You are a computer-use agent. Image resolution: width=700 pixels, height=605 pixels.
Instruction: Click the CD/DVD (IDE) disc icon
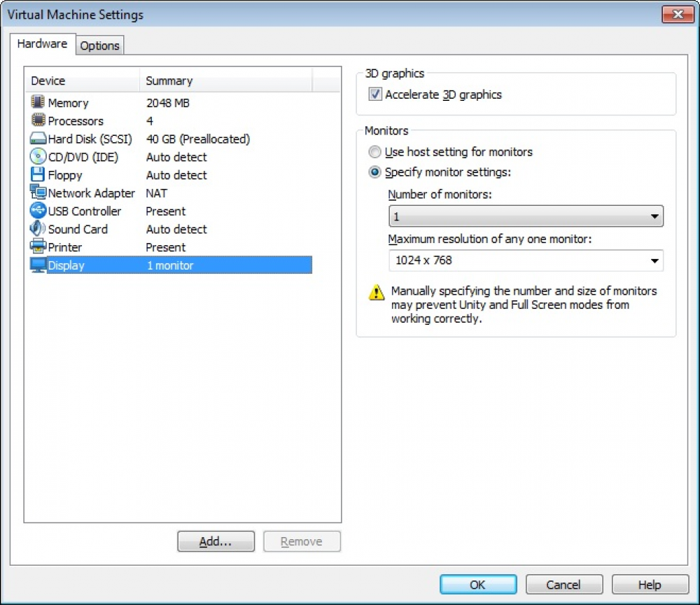(38, 157)
